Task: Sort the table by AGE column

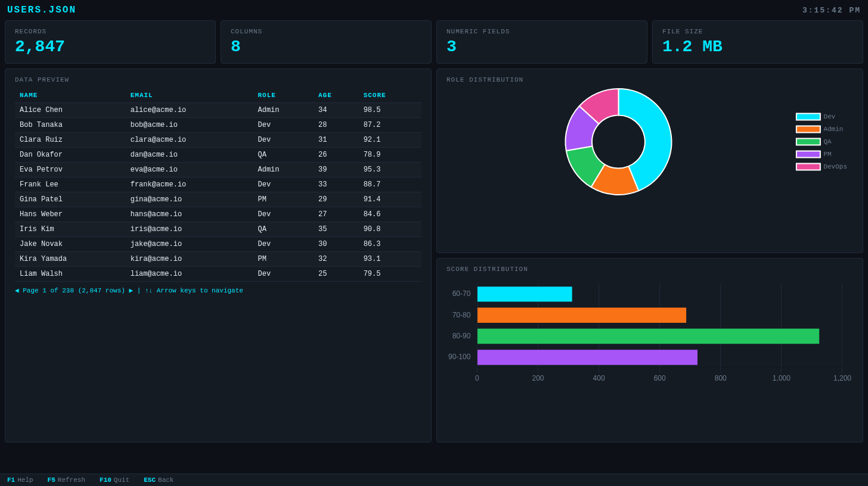Action: tap(325, 95)
